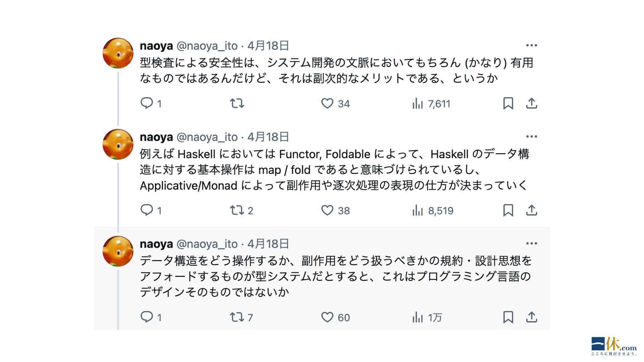Like the tweet with 60 likes
Screen dimensions: 644x362
click(x=327, y=317)
